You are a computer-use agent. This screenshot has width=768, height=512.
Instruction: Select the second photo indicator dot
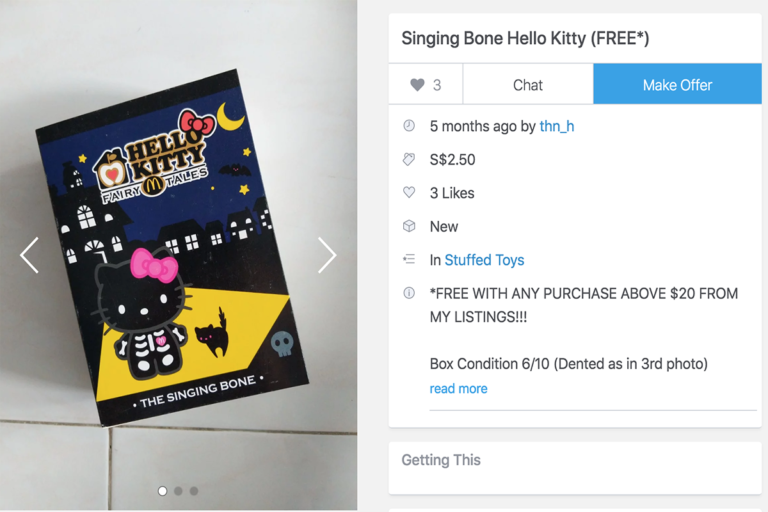[178, 491]
